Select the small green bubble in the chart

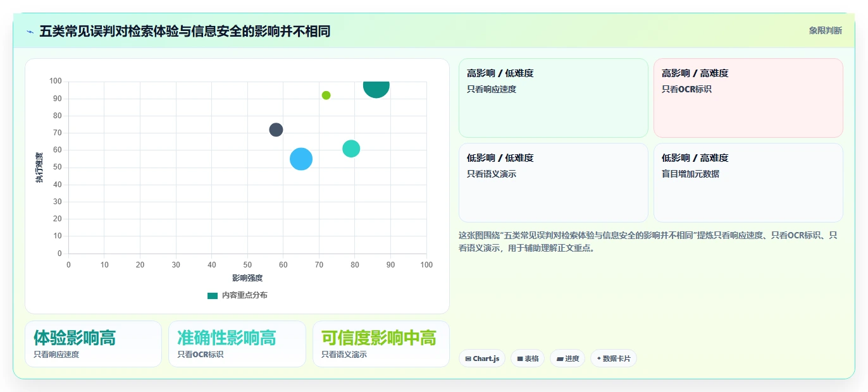coord(326,95)
